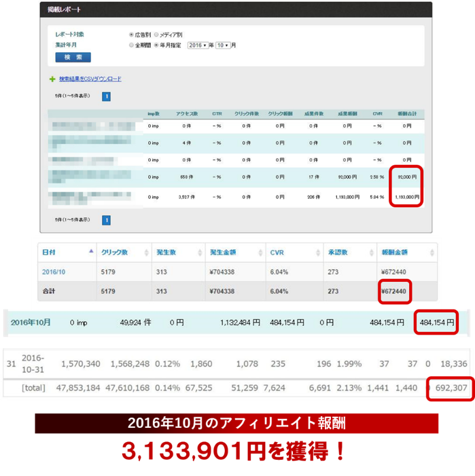The image size is (475, 476).
Task: Click the bottom page 1 pagination button
Action: click(x=106, y=220)
